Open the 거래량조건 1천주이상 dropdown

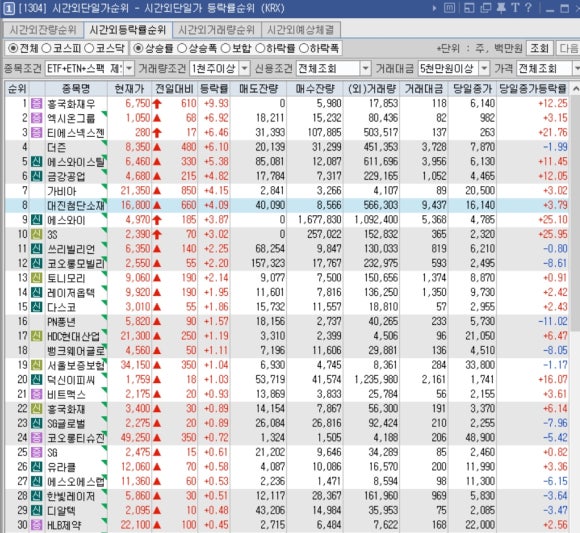(x=245, y=68)
